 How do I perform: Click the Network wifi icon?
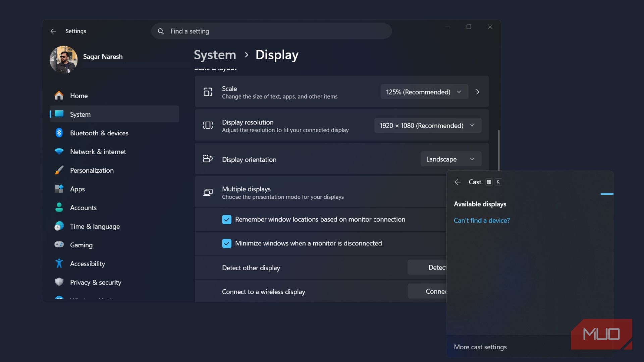tap(59, 152)
